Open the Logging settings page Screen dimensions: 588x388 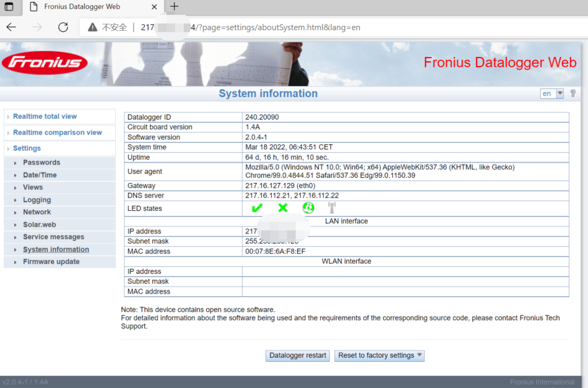pyautogui.click(x=37, y=200)
